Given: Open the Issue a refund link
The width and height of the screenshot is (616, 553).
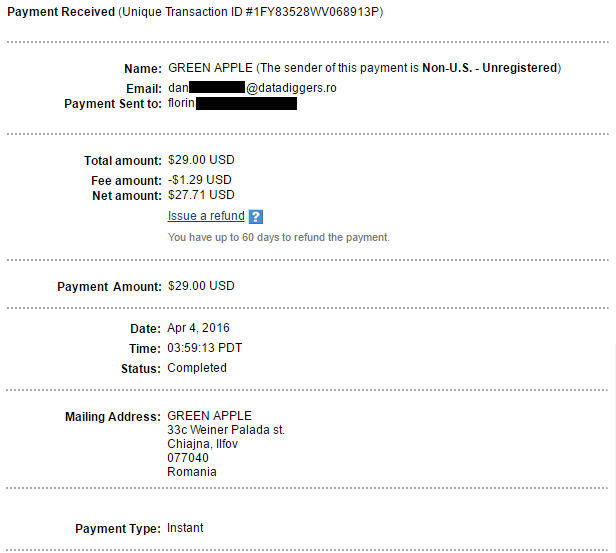Looking at the screenshot, I should tap(206, 216).
